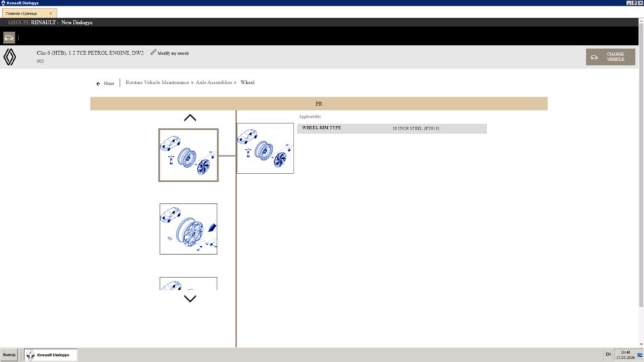644x362 pixels.
Task: Open Renault Dialogys on the taskbar
Action: tap(50, 354)
